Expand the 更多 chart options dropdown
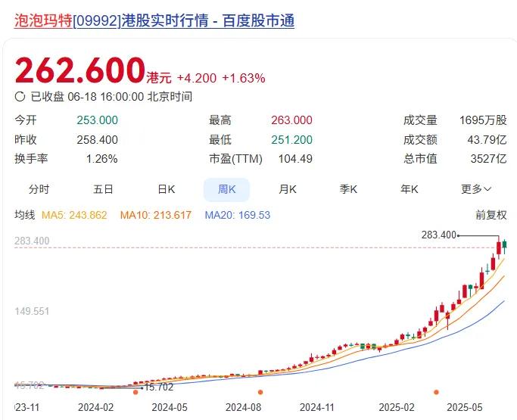Screen dimensions: 517x420 pyautogui.click(x=476, y=189)
